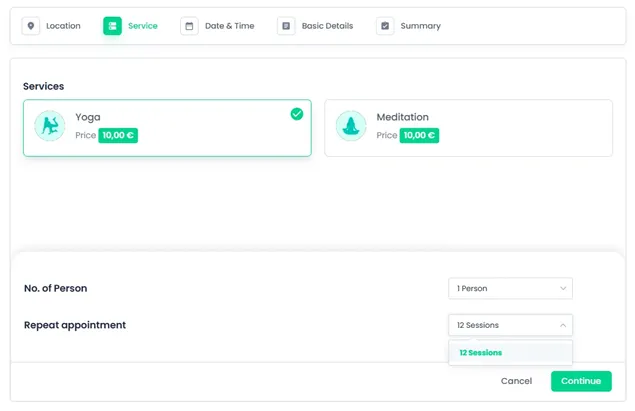Click the No. of Person label
The width and height of the screenshot is (635, 411).
55,288
